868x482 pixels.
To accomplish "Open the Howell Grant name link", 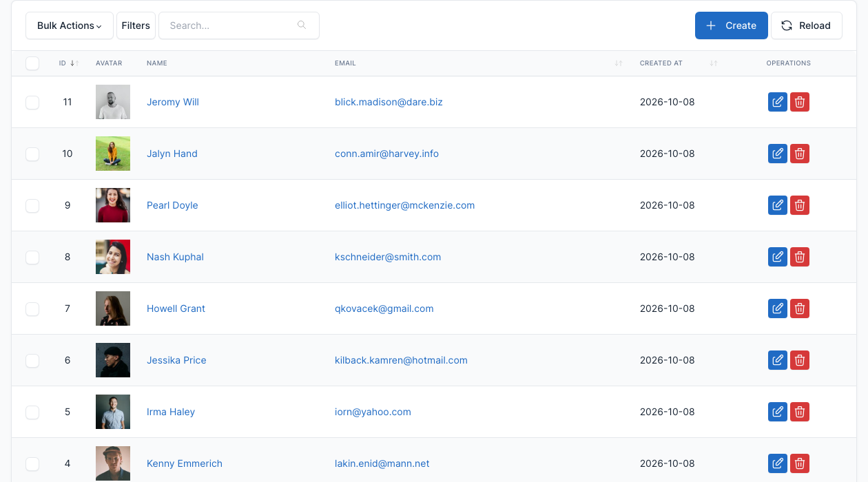I will pos(176,308).
